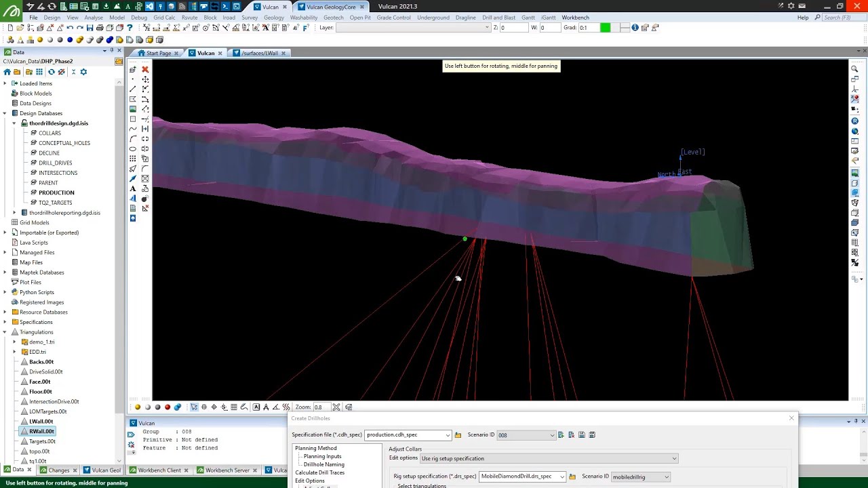Expand thordrillholereporting.dgd.isis database
The image size is (868, 488).
point(14,213)
